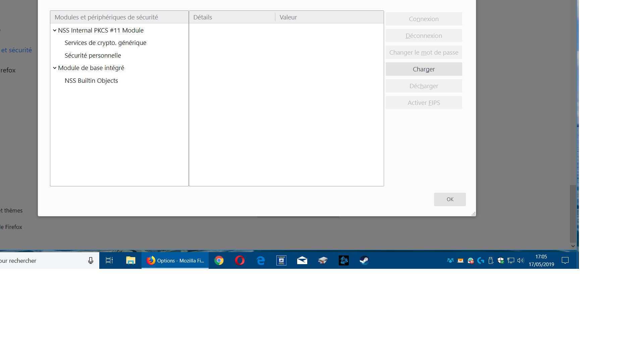Click the Task View icon
Viewport: 644px width, 362px height.
[x=109, y=260]
